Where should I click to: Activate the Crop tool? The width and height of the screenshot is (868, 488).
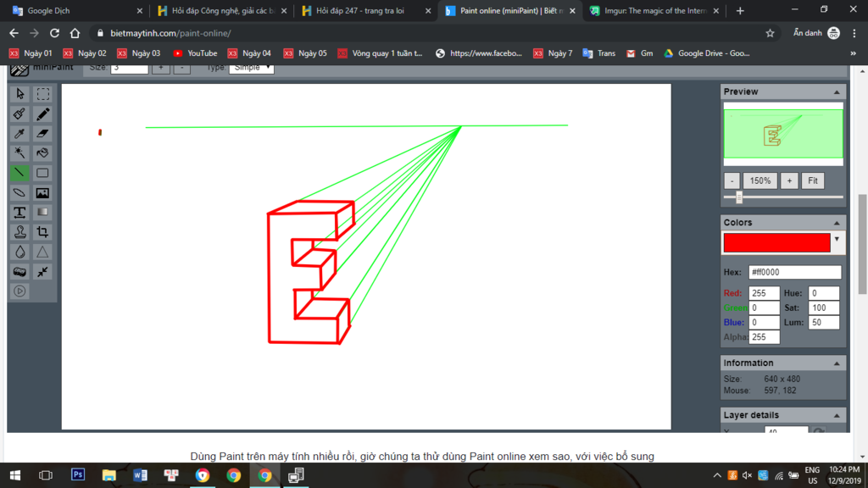(x=42, y=232)
